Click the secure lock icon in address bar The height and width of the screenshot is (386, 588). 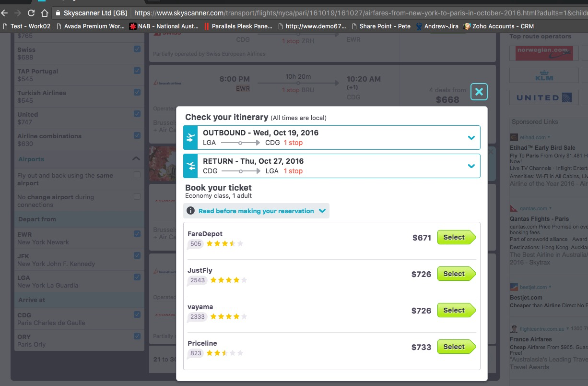tap(58, 13)
